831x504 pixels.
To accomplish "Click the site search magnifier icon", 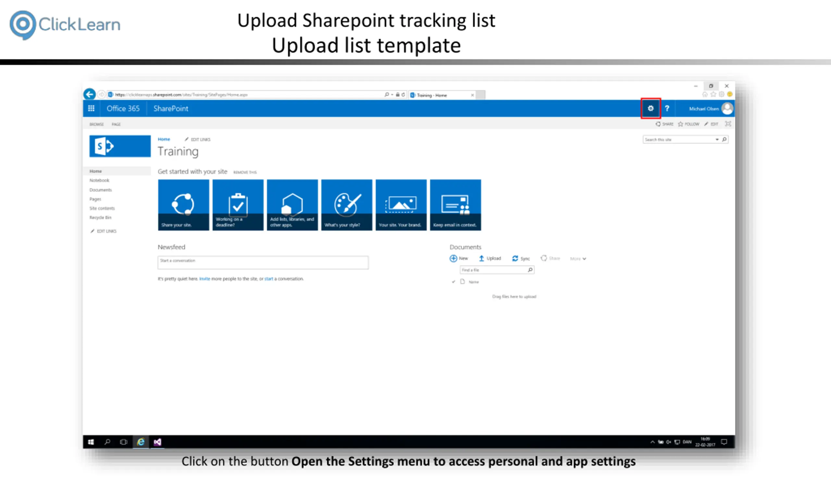I will pyautogui.click(x=724, y=139).
